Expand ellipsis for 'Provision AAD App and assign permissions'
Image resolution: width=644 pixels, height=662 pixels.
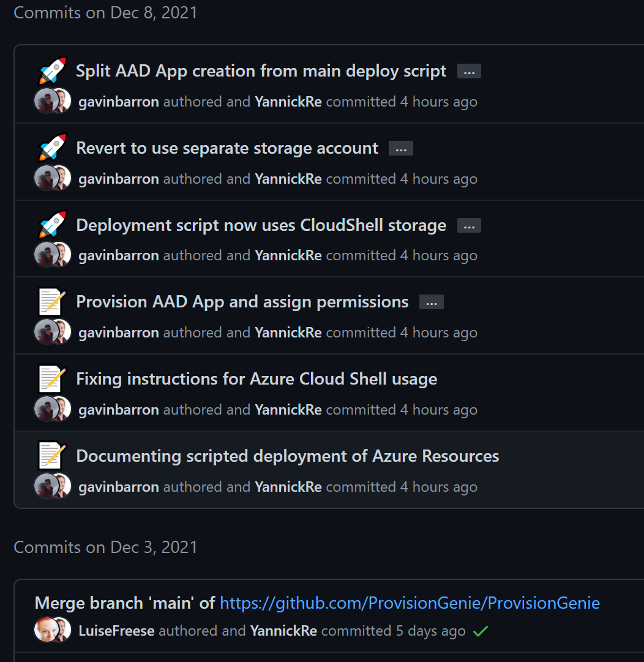[432, 303]
